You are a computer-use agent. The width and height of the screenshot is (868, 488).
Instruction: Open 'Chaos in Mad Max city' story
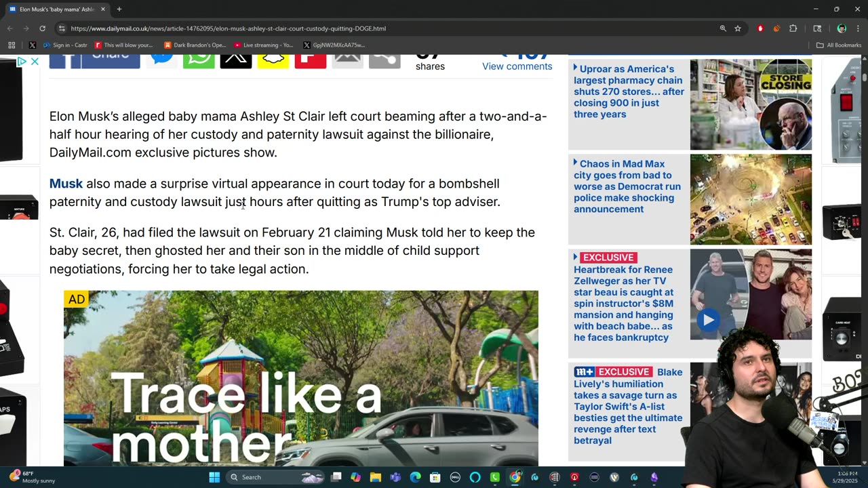[x=627, y=186]
